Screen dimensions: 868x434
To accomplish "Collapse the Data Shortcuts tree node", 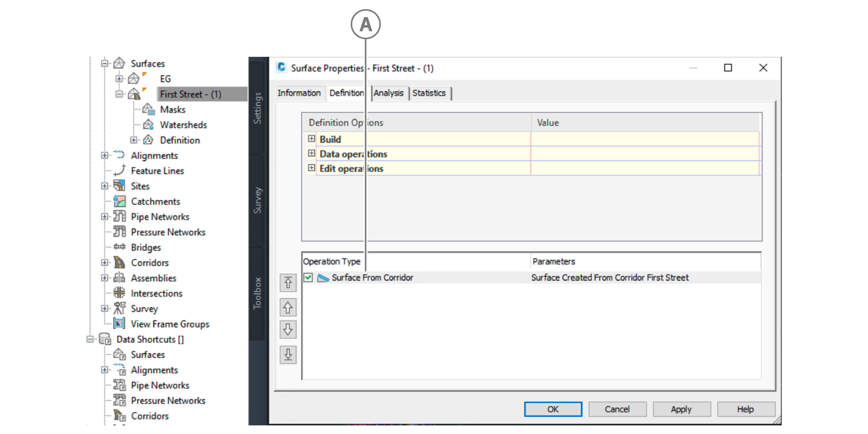I will (x=90, y=339).
